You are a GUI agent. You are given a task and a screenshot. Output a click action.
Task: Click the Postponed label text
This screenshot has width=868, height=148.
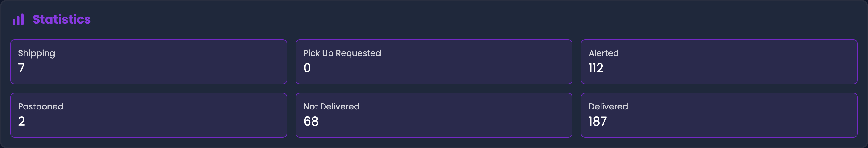[40, 107]
